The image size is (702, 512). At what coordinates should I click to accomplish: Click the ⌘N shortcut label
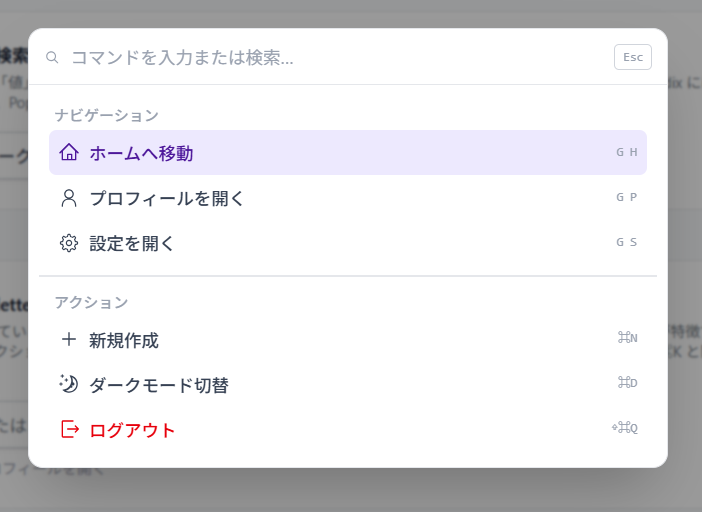(x=628, y=337)
